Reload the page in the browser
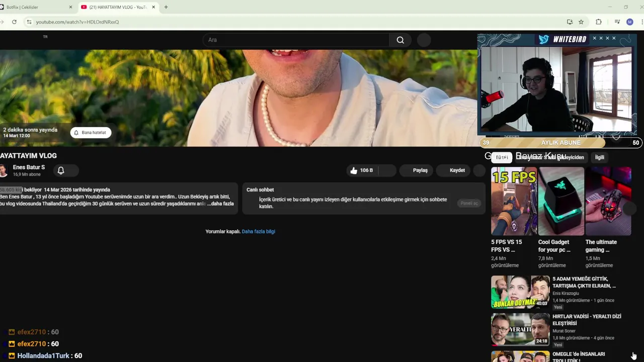The height and width of the screenshot is (362, 644). click(x=14, y=22)
